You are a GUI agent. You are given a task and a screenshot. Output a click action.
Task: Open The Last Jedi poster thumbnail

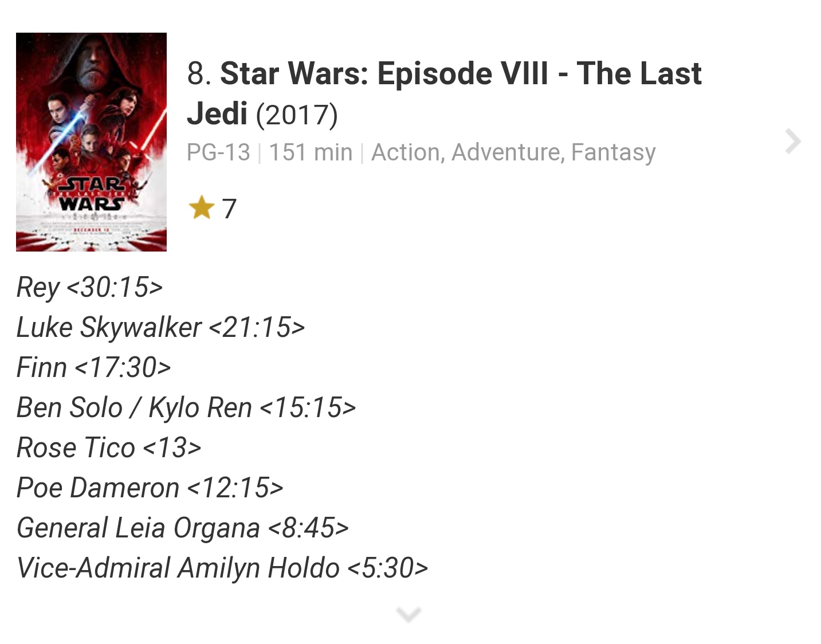(91, 142)
